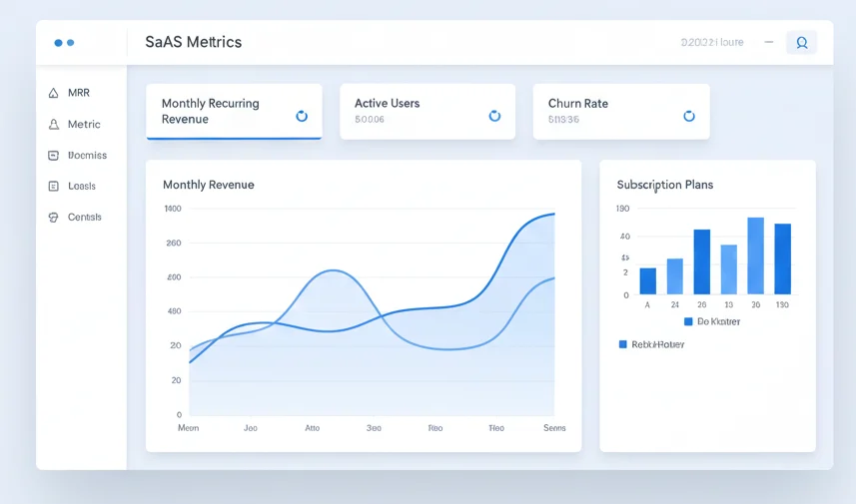Toggle the Do Kloitrer legend swatch
856x504 pixels.
tap(688, 321)
